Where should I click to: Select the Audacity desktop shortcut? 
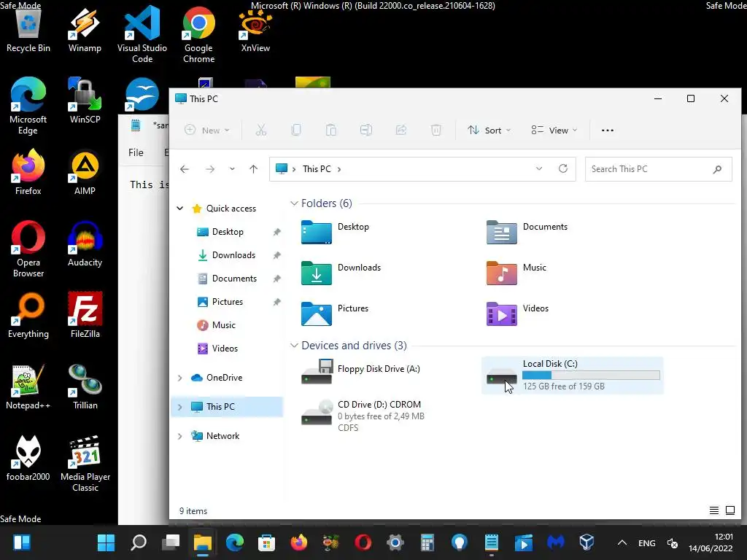click(85, 244)
